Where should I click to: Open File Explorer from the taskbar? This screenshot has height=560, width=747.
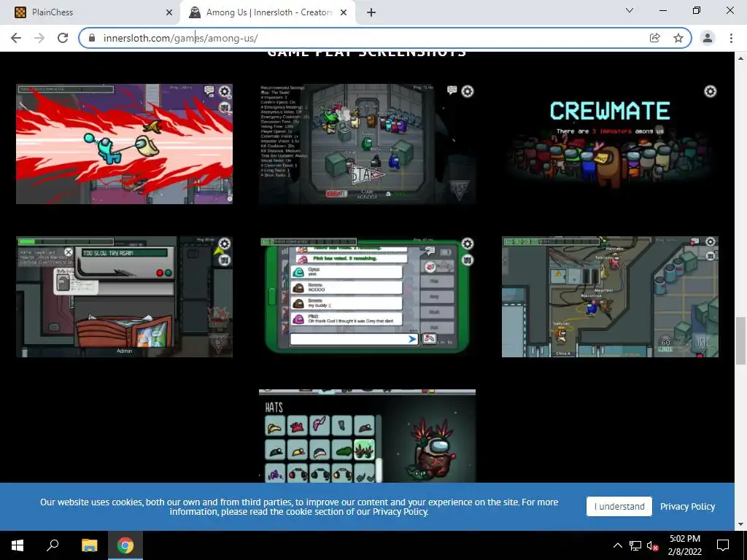click(x=89, y=545)
